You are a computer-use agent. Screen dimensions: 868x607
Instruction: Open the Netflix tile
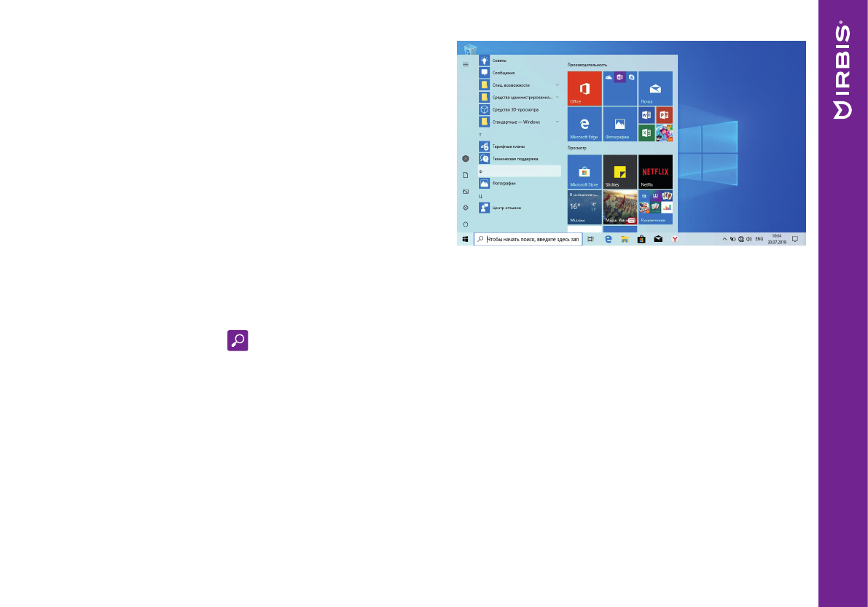(654, 172)
